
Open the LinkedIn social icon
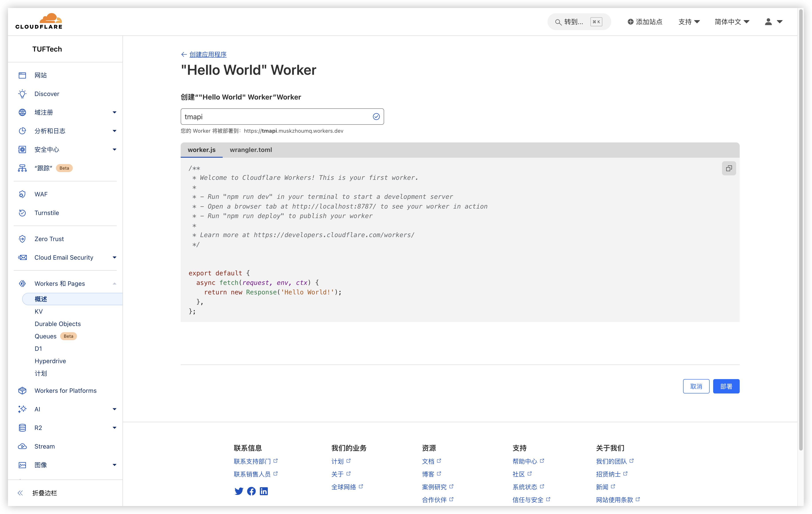pyautogui.click(x=264, y=491)
